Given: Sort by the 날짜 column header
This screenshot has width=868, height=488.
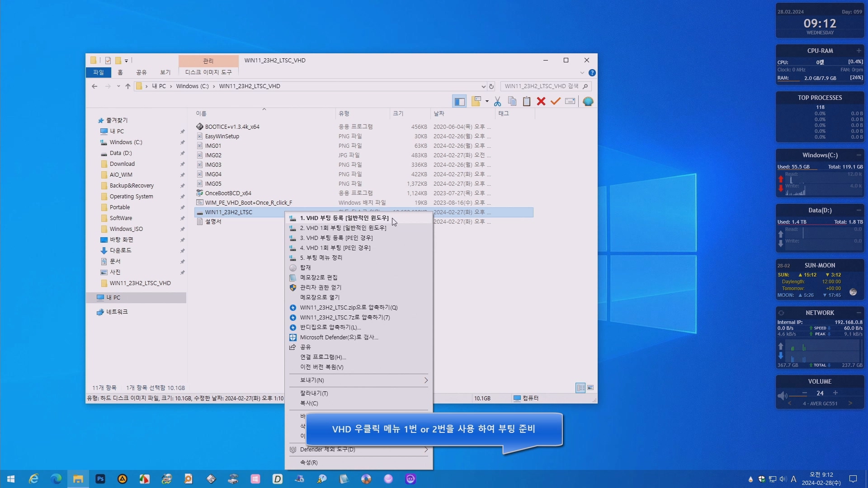Looking at the screenshot, I should (462, 114).
